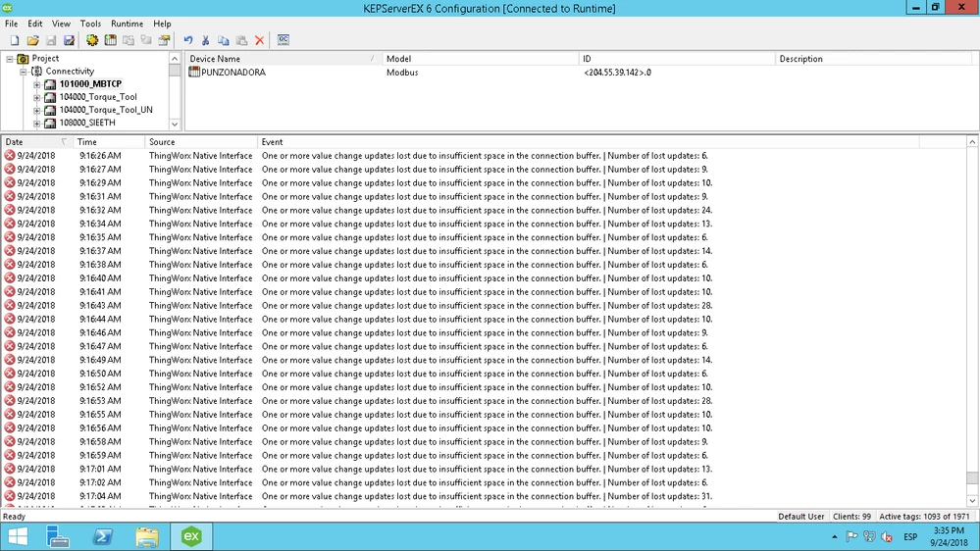
Task: Click the New Project toolbar icon
Action: point(15,40)
